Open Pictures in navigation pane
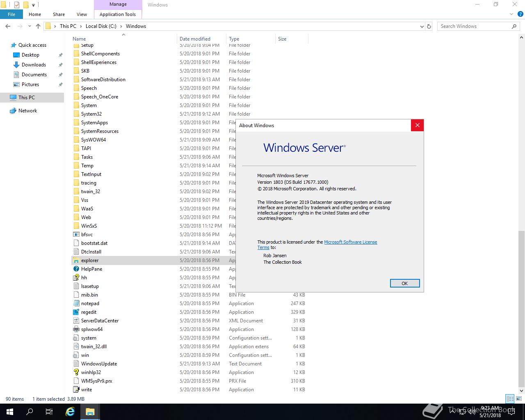This screenshot has height=420, width=525. point(30,84)
